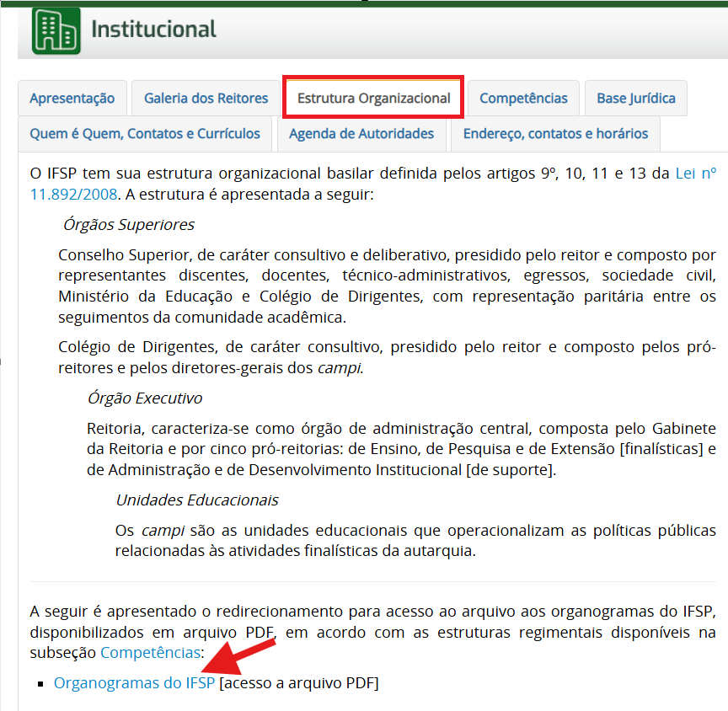The width and height of the screenshot is (728, 711).
Task: Switch to the Agenda de Autoridades tab
Action: click(361, 133)
